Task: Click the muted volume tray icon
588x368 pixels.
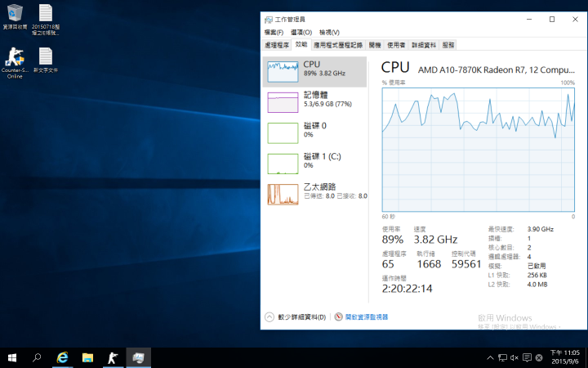Action: click(514, 357)
